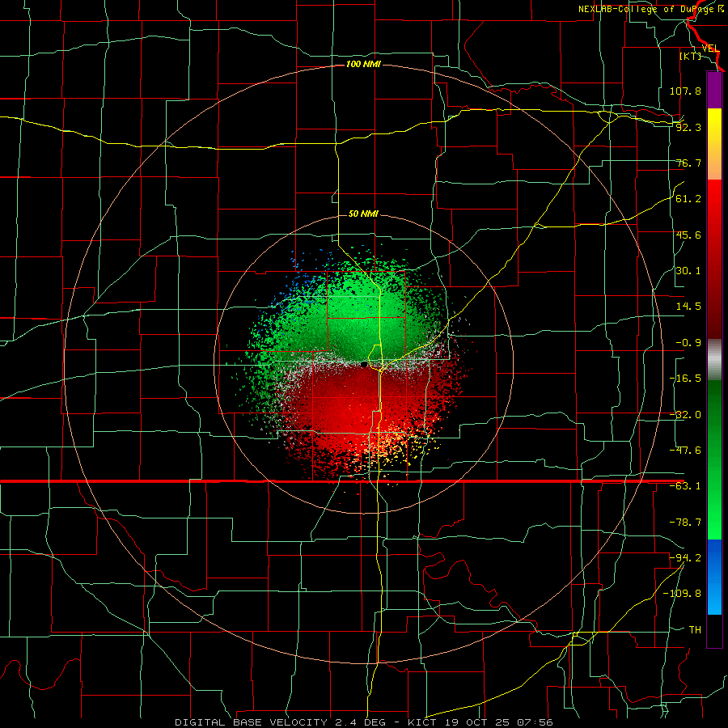Click the TH label on the scale

[695, 630]
